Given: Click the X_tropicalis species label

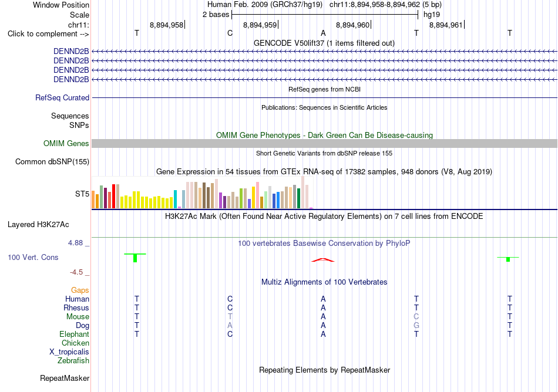Looking at the screenshot, I should [69, 352].
